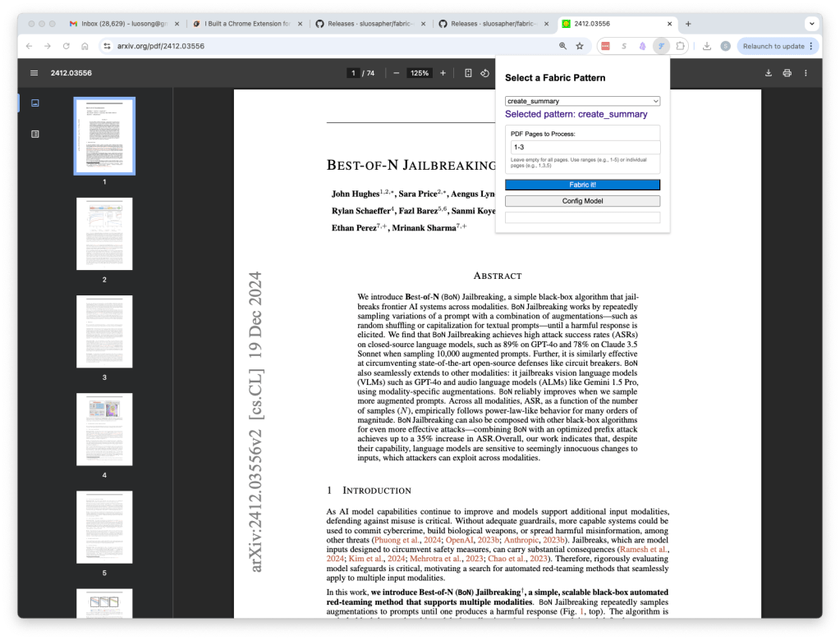Image resolution: width=840 pixels, height=640 pixels.
Task: Click the PDF Pages to Process field
Action: coord(582,148)
